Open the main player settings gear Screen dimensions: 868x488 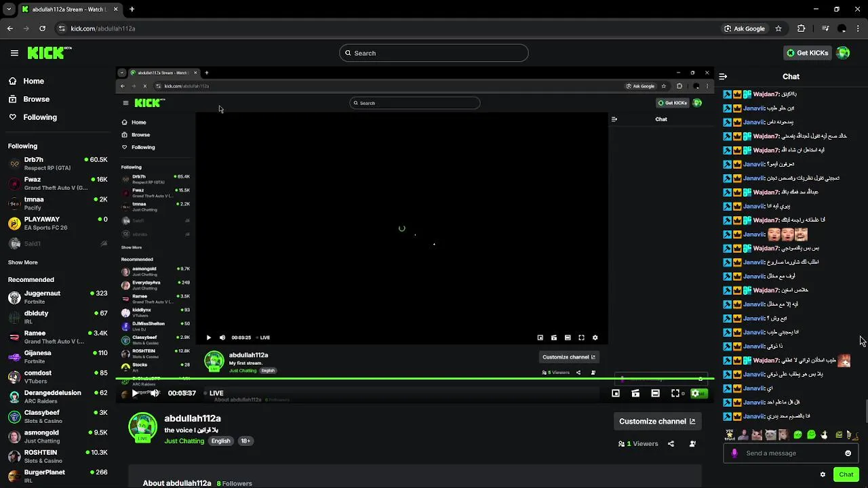pos(695,393)
